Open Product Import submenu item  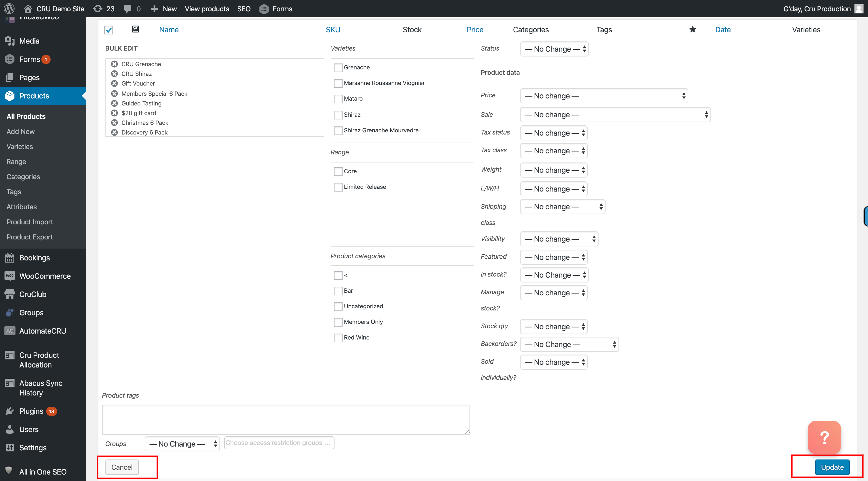point(30,222)
